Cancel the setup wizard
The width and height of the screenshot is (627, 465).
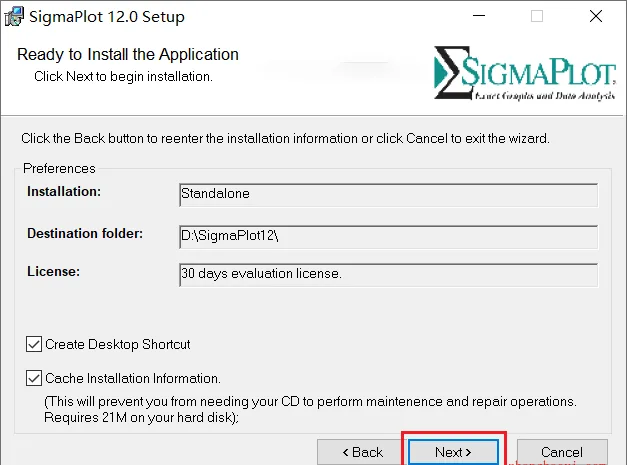pyautogui.click(x=562, y=452)
